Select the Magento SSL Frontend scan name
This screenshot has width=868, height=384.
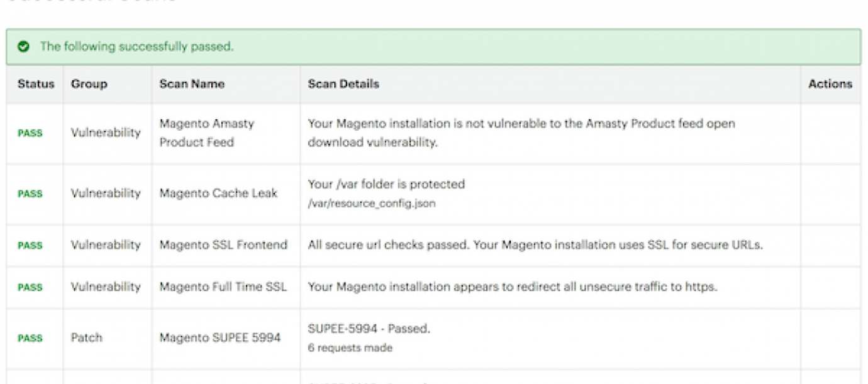pos(223,245)
